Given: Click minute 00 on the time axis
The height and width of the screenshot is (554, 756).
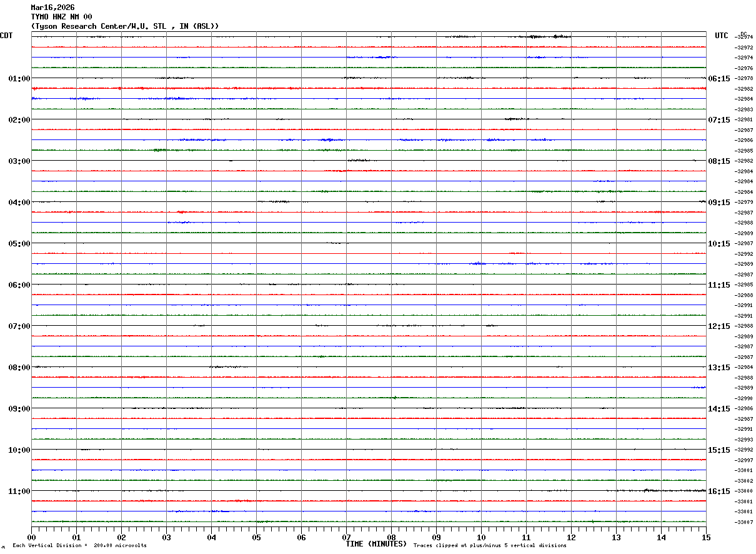Looking at the screenshot, I should pos(31,537).
